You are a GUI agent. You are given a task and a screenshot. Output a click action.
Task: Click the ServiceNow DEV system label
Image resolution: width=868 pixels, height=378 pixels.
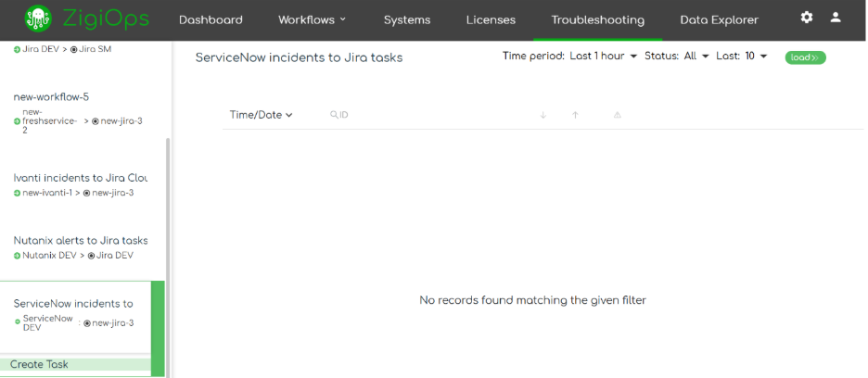tap(48, 322)
